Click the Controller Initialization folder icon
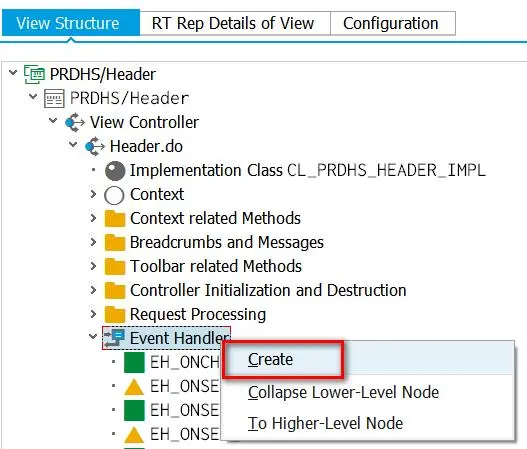527x449 pixels. pyautogui.click(x=115, y=290)
